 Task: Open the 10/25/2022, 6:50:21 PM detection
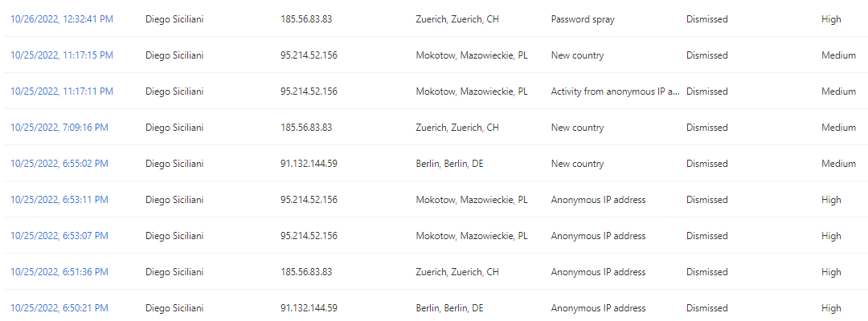[59, 308]
